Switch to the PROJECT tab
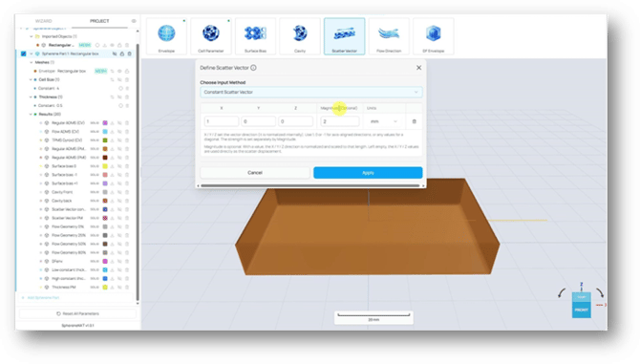The width and height of the screenshot is (640, 364). point(99,21)
